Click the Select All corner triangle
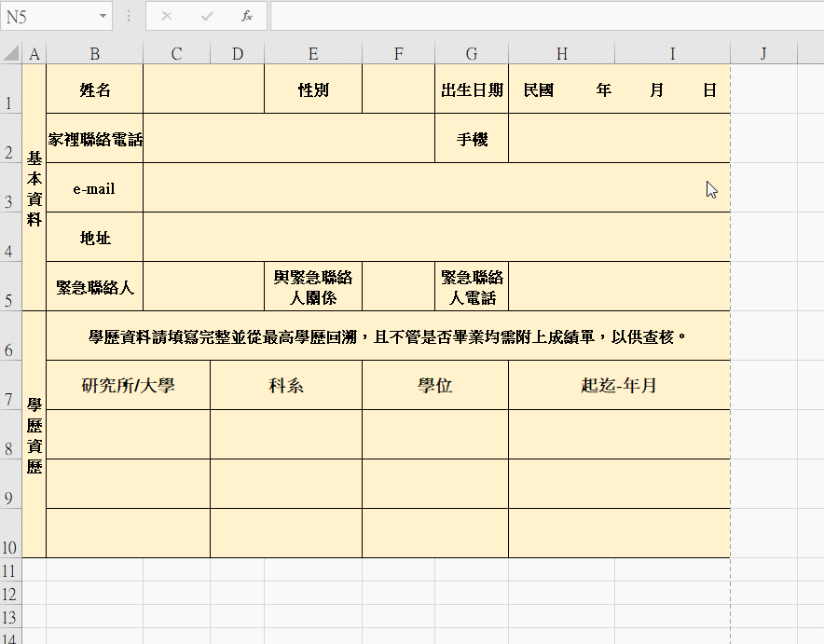Screen dimensions: 824x644 click(x=10, y=53)
